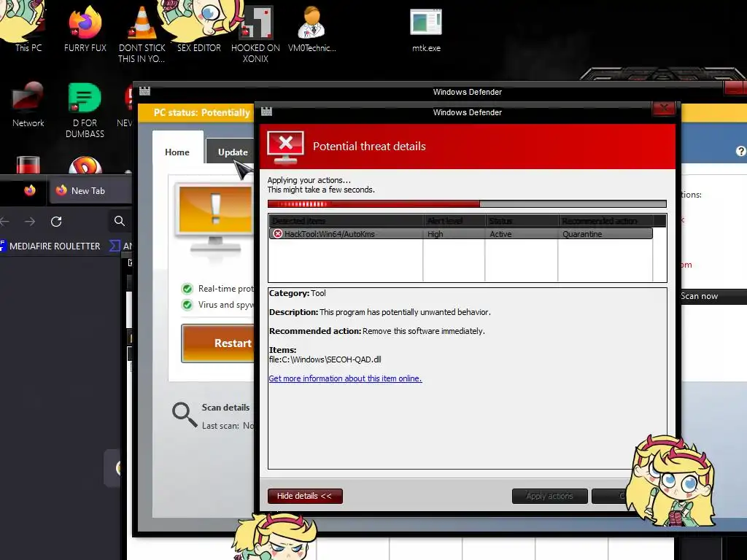
Task: Click the browser address bar search icon
Action: point(120,221)
